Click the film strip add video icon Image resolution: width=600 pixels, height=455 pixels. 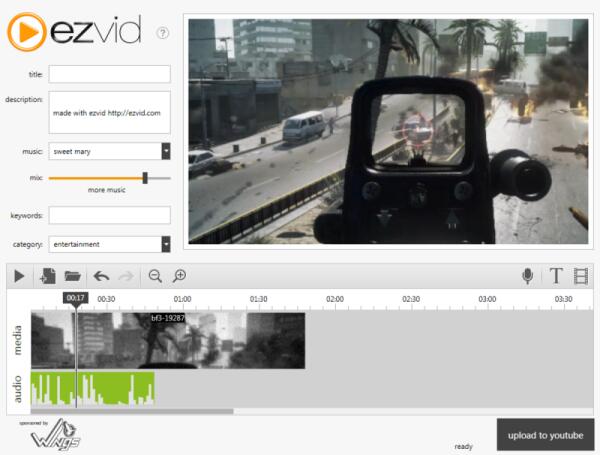[581, 276]
